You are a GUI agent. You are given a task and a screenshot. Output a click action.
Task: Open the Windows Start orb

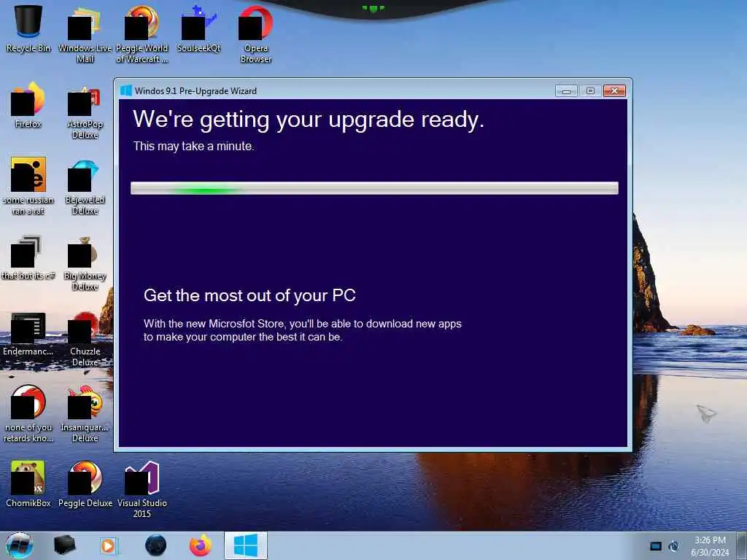20,545
